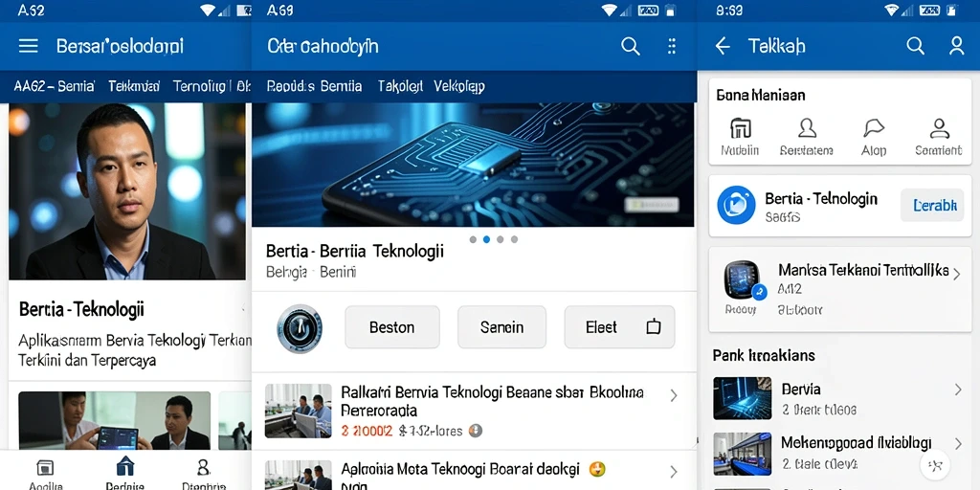Open the vertical dots overflow menu

coord(672,46)
